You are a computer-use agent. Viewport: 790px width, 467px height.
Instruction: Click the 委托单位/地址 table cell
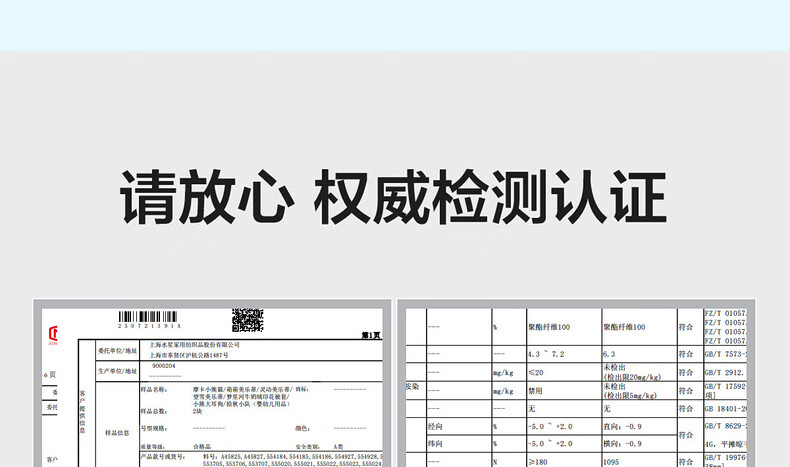117,348
